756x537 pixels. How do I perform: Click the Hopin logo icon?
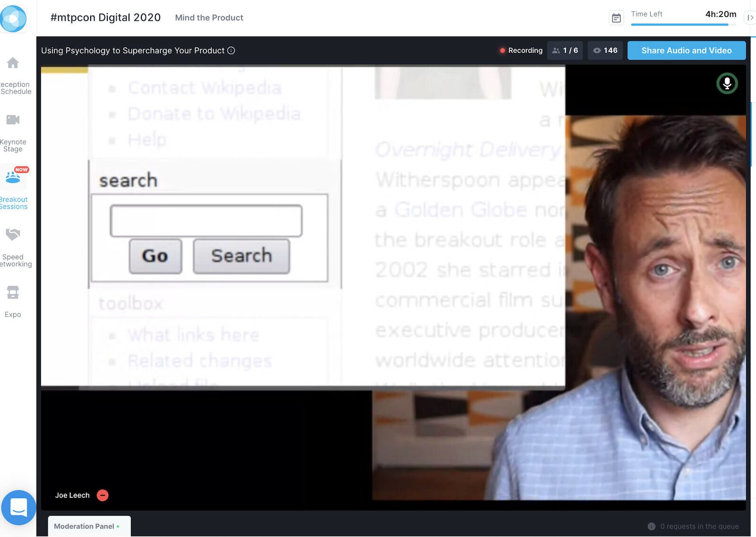13,18
